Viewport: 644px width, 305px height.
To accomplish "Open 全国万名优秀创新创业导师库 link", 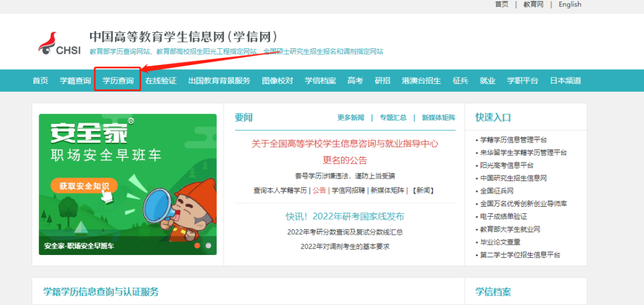I will (x=524, y=204).
